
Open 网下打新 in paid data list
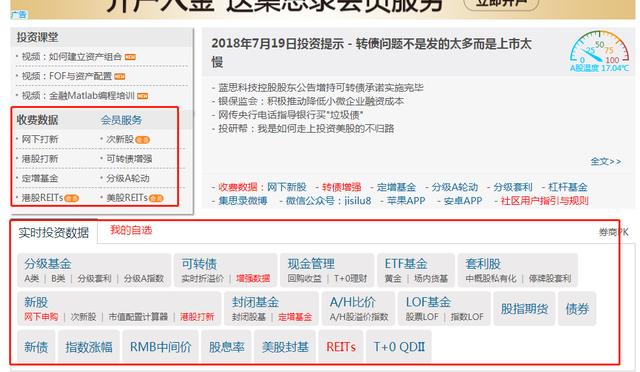40,139
